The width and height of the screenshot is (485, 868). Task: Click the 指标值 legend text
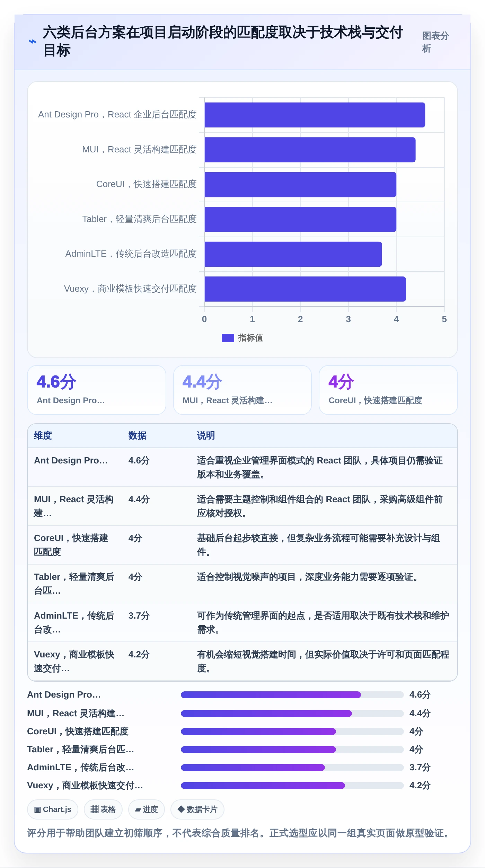coord(250,338)
